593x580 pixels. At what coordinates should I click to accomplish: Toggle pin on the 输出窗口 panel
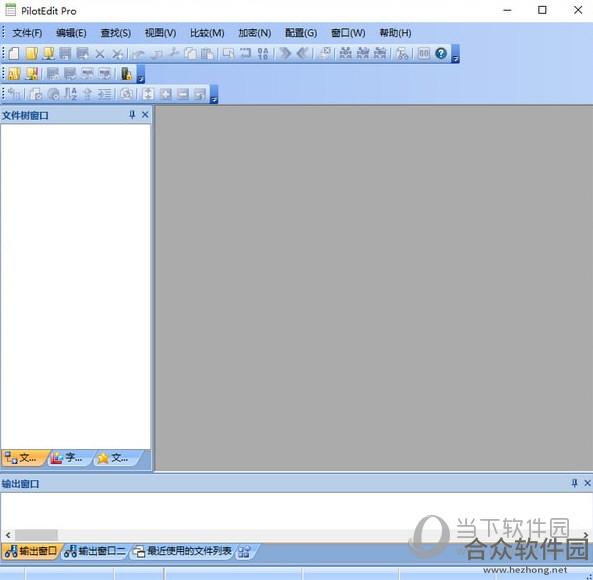pos(574,483)
